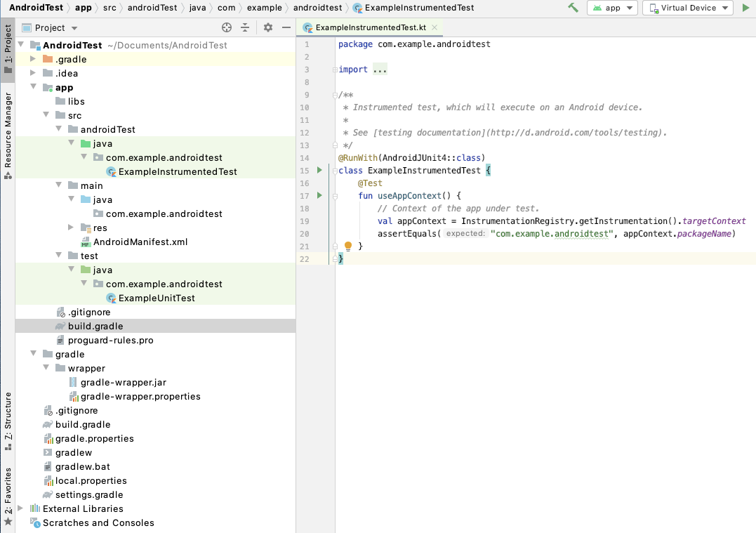Run the app with green play button
Screen dimensions: 756x533
click(745, 8)
